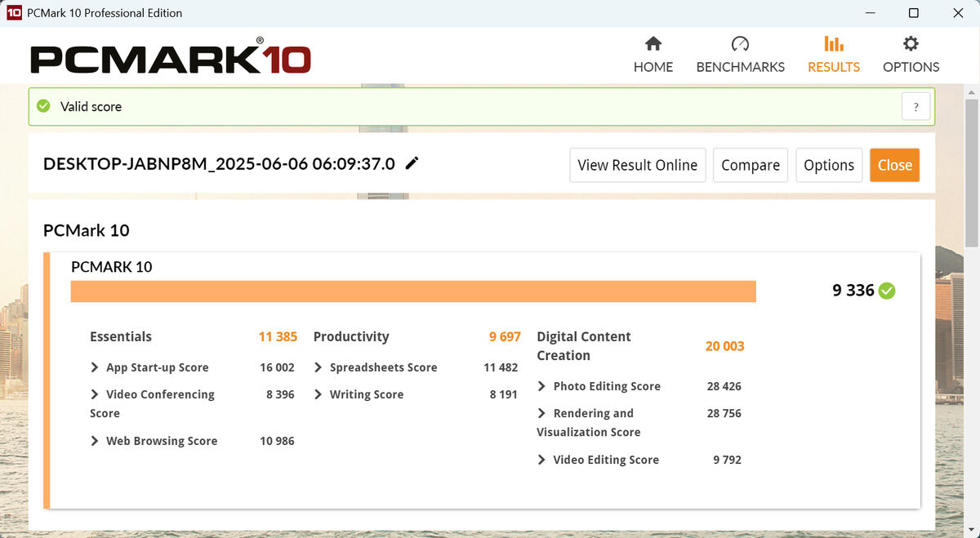Click the Rendering value 28 756
Image resolution: width=980 pixels, height=538 pixels.
(724, 413)
